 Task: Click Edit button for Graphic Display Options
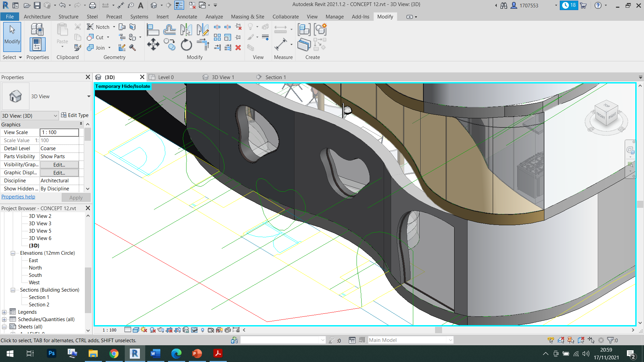pyautogui.click(x=59, y=173)
